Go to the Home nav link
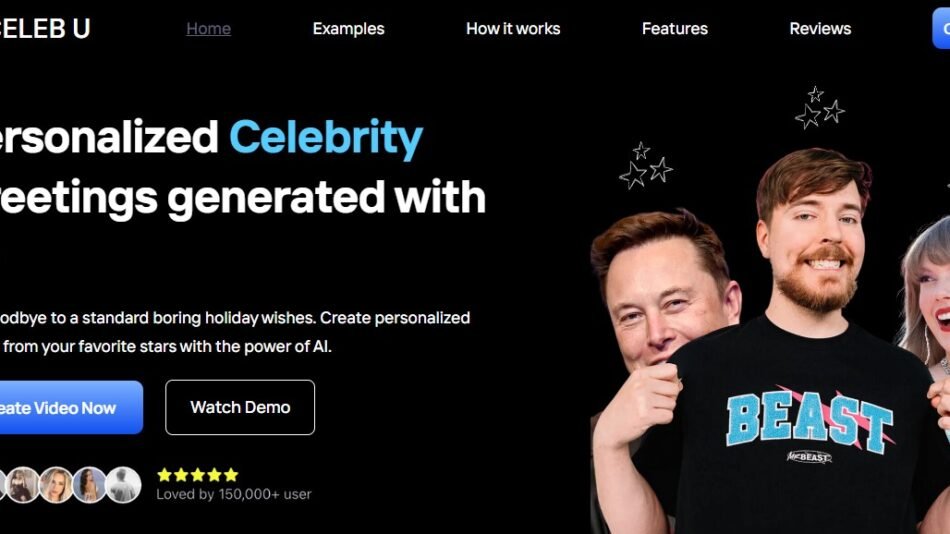The image size is (950, 534). point(208,28)
